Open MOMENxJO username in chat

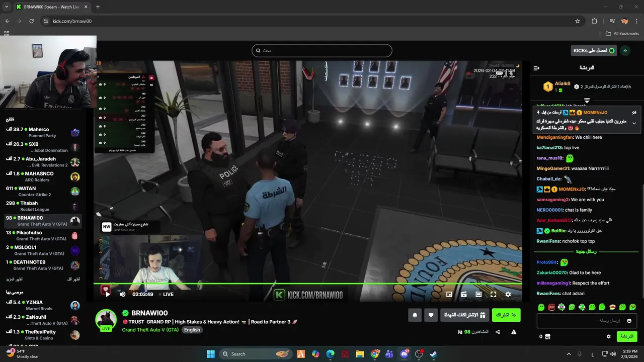(x=572, y=189)
